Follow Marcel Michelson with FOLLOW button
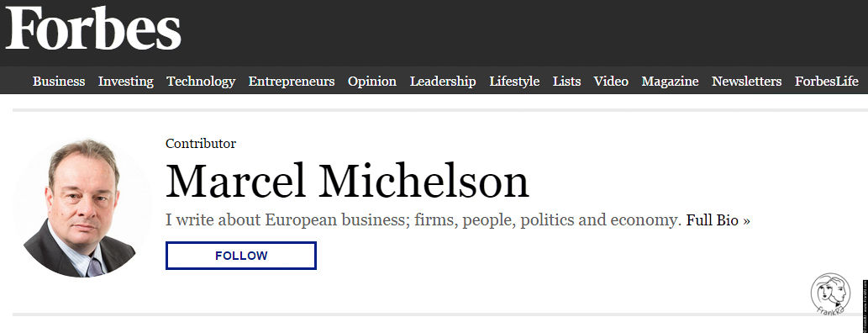Viewport: 868px width, 333px height. (241, 256)
